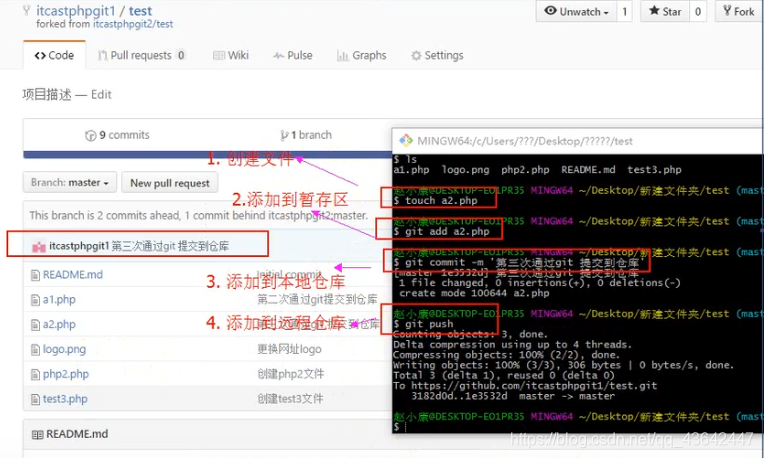Screen dimensions: 764x458
Task: Click the git add a2.php terminal line
Action: [x=441, y=231]
